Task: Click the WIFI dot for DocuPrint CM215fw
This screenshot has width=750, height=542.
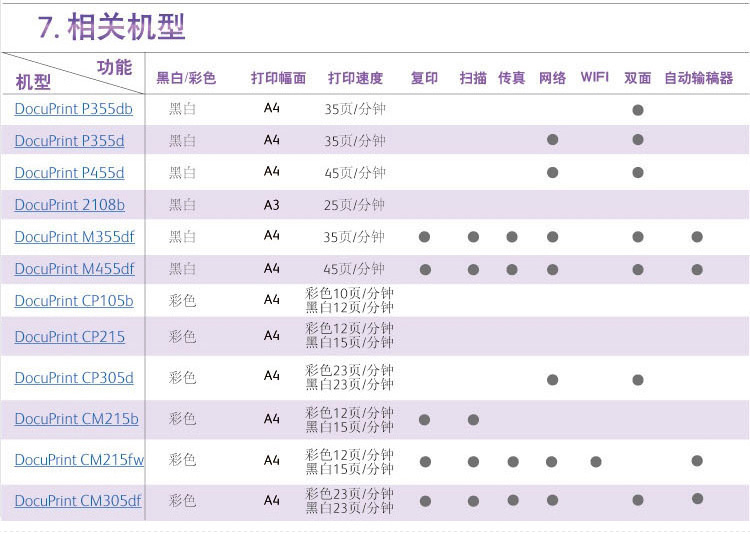Action: (596, 462)
